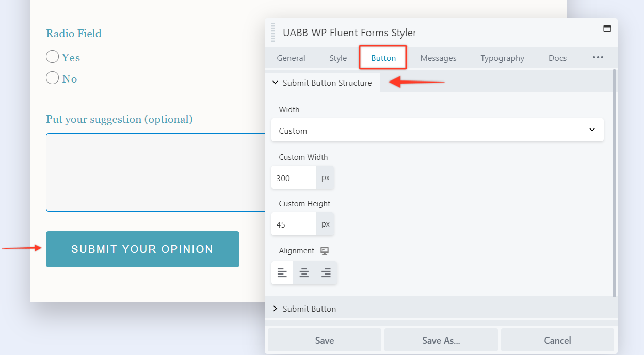
Task: Select center alignment icon
Action: (304, 273)
